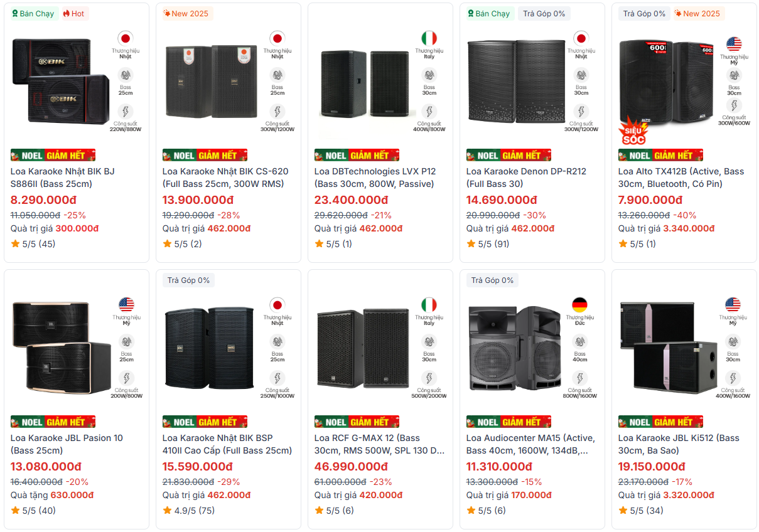Click the Bass icon on JBL Ki512 card
Screen dimensions: 759x532
click(x=733, y=342)
